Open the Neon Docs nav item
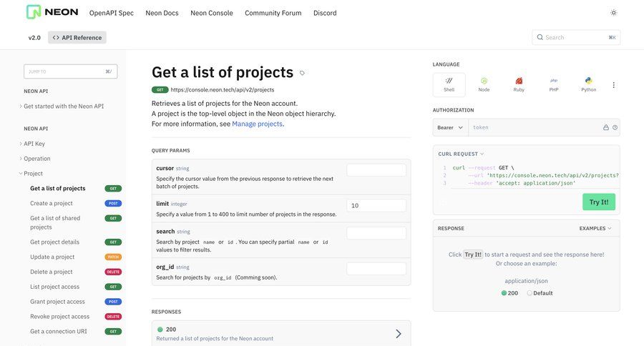 (162, 13)
